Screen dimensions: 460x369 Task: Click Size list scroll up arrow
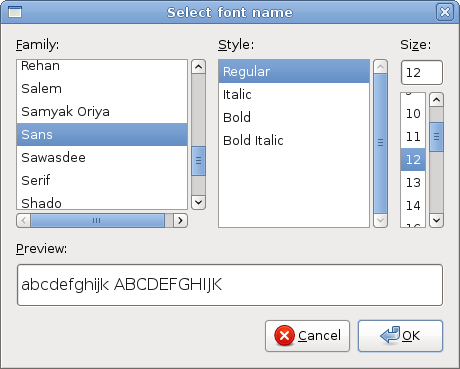click(436, 100)
